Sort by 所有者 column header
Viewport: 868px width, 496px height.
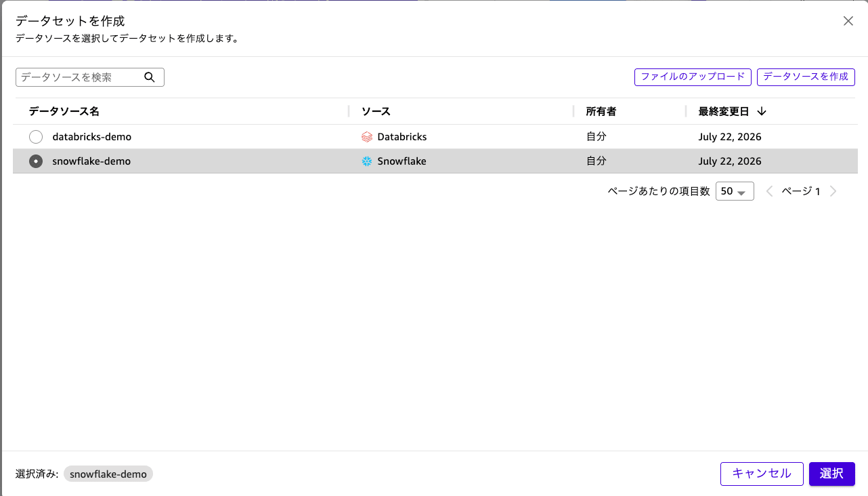tap(601, 111)
